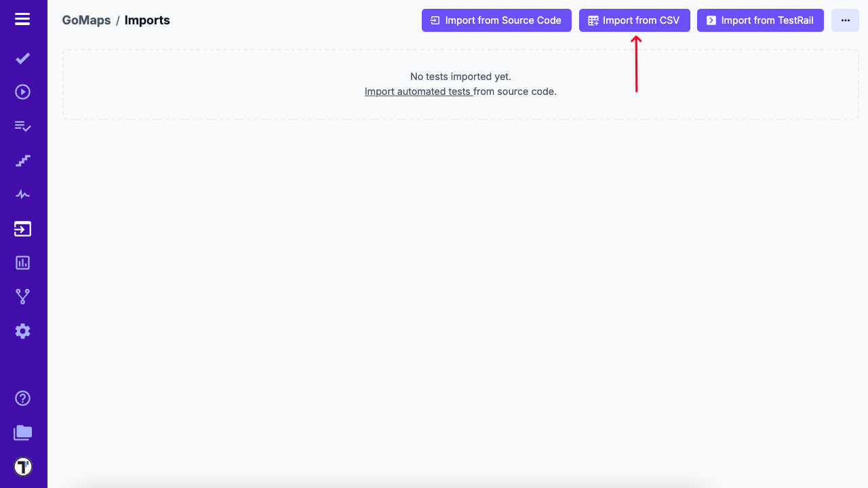Select the branches icon in sidebar
The image size is (868, 488).
coord(22,296)
